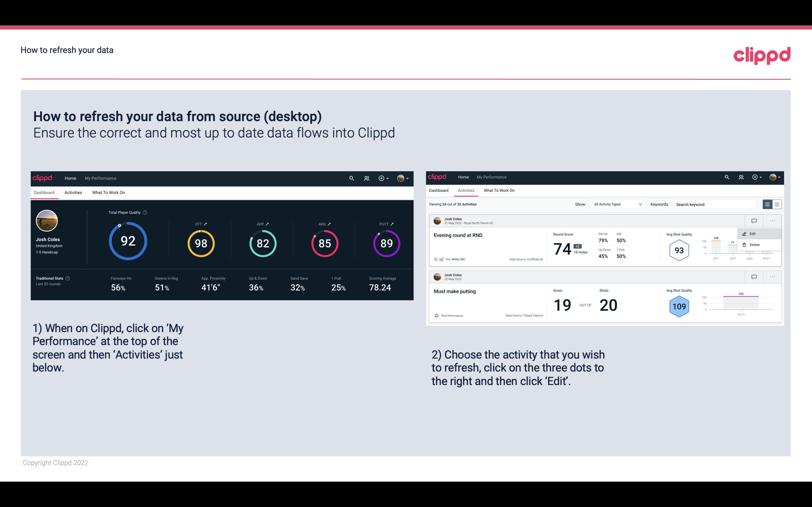The width and height of the screenshot is (812, 507).
Task: Select the grid view toggle icon
Action: 777,204
